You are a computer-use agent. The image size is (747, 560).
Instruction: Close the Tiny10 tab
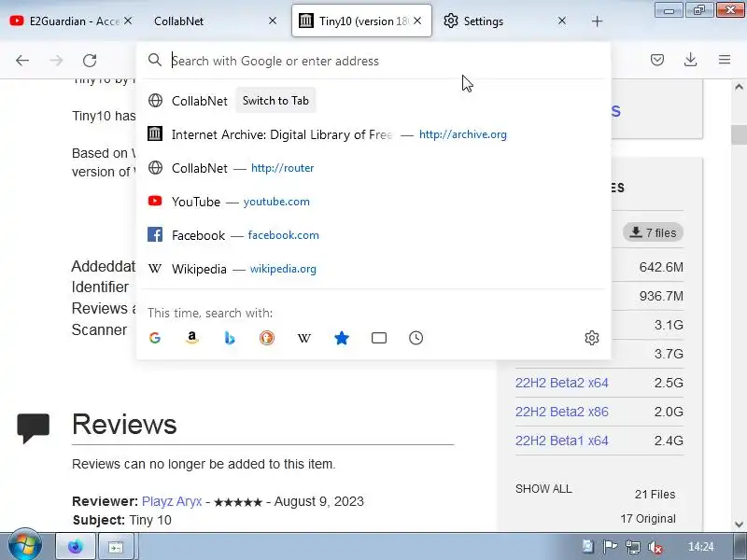pyautogui.click(x=417, y=21)
